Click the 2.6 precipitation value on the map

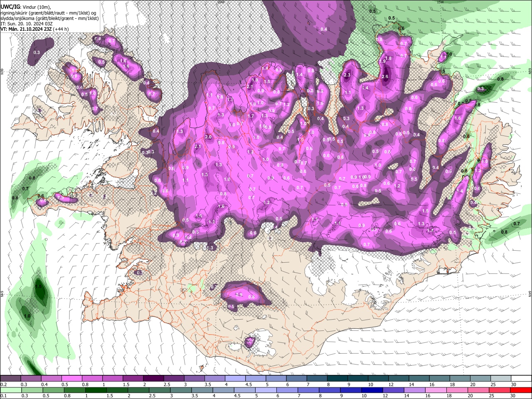pyautogui.click(x=385, y=76)
